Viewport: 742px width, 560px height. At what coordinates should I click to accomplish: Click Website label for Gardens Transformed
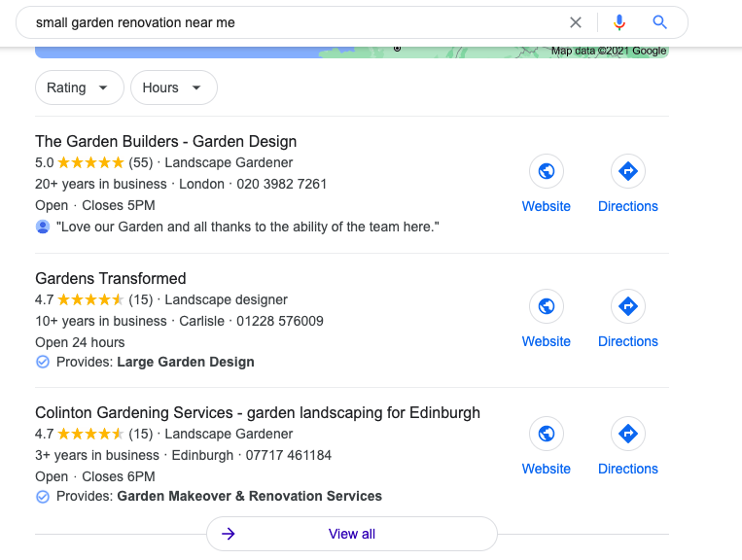click(x=547, y=341)
